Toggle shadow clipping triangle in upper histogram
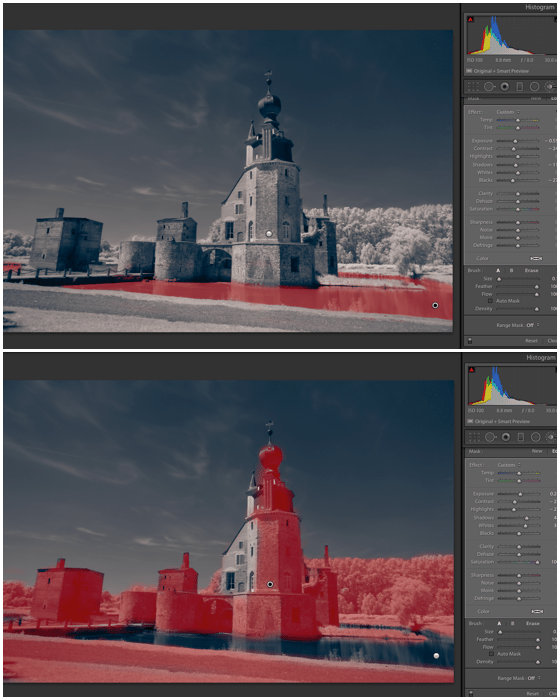The width and height of the screenshot is (560, 700). click(471, 19)
